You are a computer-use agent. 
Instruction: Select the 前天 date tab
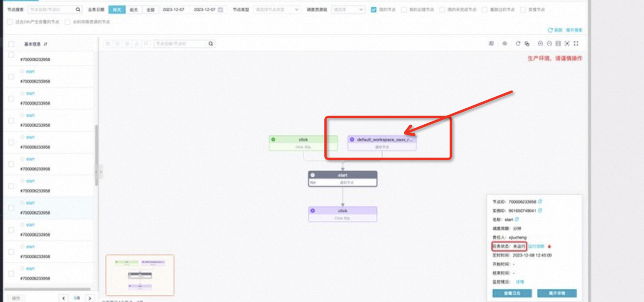click(134, 9)
